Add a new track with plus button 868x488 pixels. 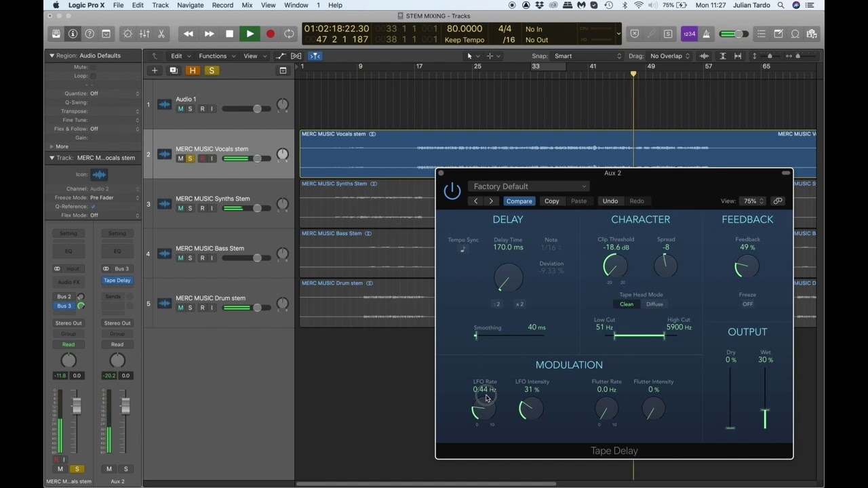(x=155, y=70)
